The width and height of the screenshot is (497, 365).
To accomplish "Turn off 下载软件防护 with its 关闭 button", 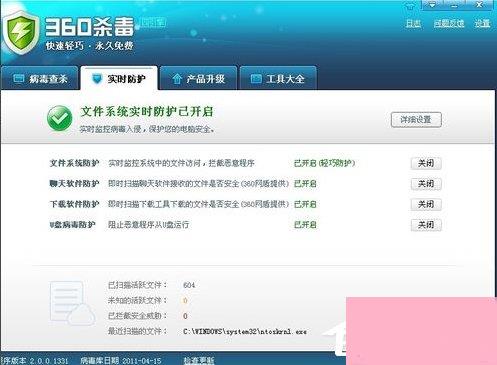I will (x=426, y=204).
